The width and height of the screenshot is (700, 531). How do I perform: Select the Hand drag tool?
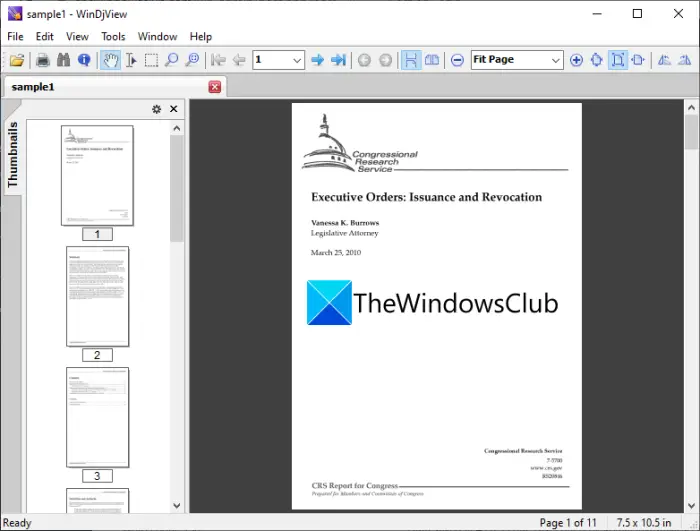tap(110, 60)
